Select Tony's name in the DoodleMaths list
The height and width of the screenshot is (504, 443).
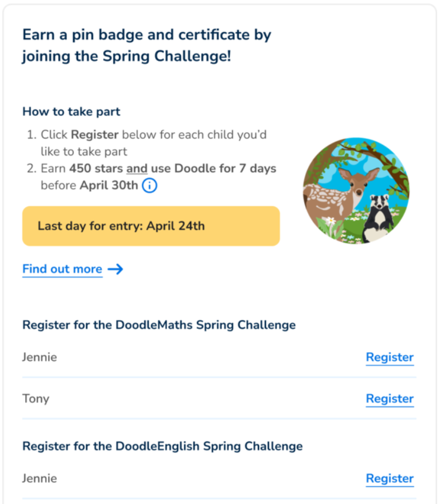point(36,399)
